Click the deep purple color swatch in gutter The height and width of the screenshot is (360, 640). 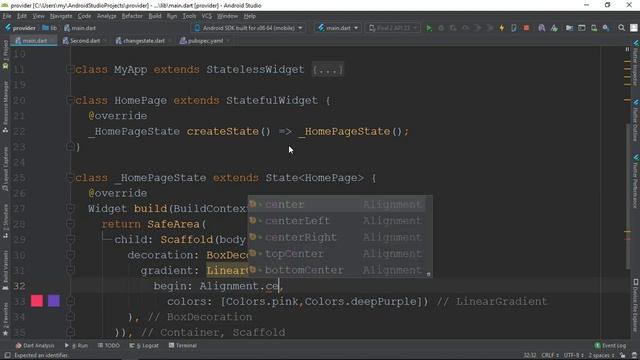click(53, 301)
